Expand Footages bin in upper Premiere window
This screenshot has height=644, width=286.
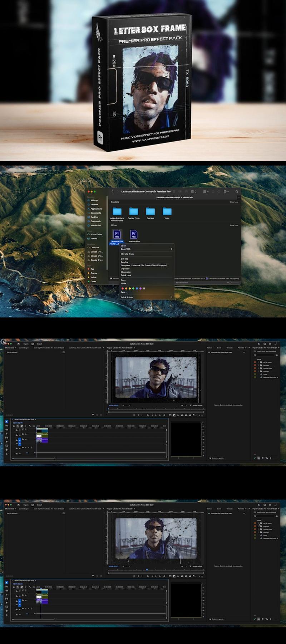(258, 365)
